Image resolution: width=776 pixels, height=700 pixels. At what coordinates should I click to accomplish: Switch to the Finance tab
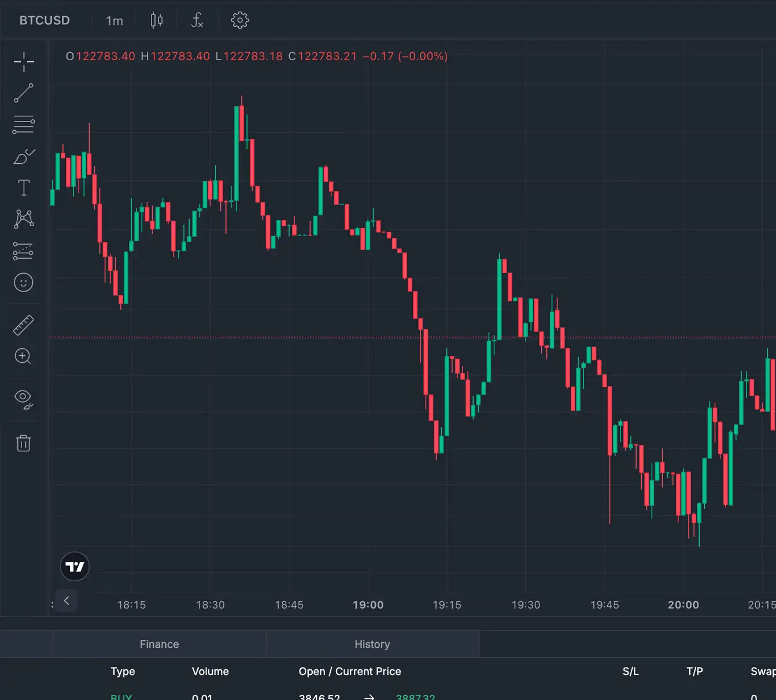(x=159, y=644)
